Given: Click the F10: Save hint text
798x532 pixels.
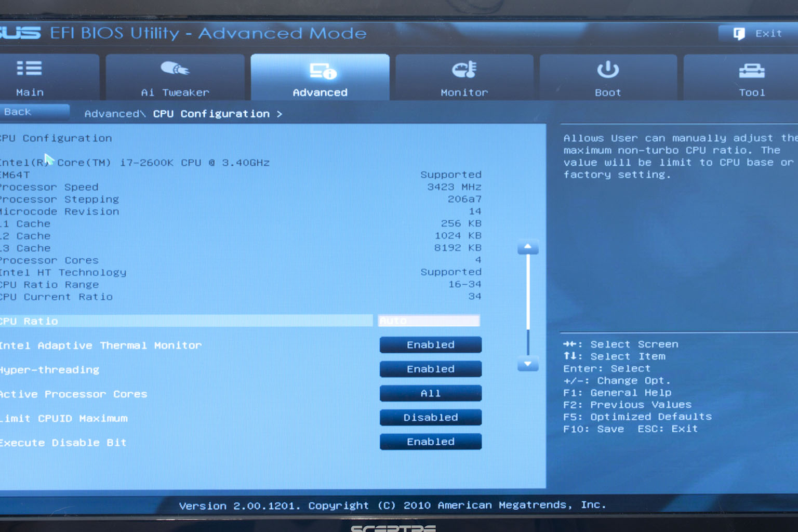Looking at the screenshot, I should click(593, 429).
